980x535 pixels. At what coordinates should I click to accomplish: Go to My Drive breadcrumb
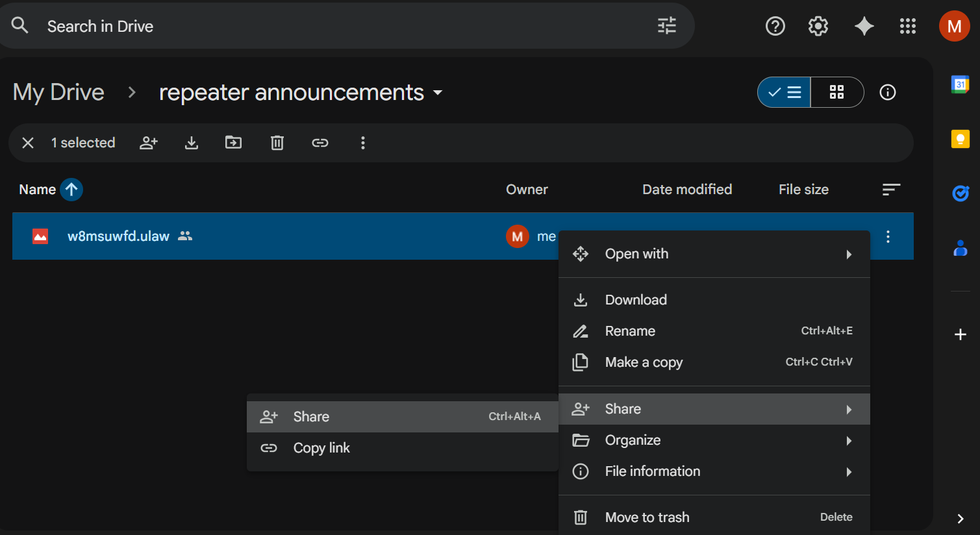58,93
